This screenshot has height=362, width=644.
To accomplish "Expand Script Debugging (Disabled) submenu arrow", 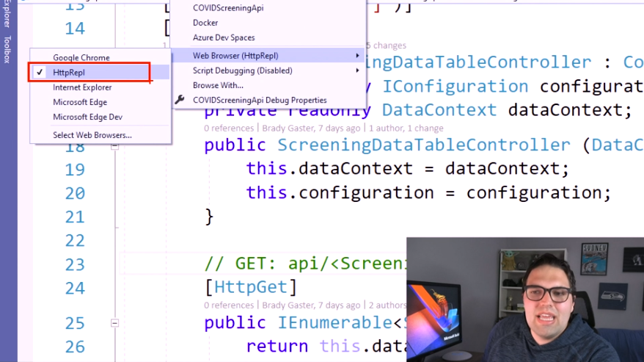I will (357, 70).
